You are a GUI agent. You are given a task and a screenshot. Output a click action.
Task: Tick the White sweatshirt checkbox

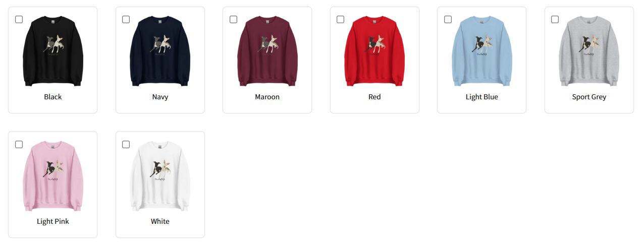coord(126,145)
